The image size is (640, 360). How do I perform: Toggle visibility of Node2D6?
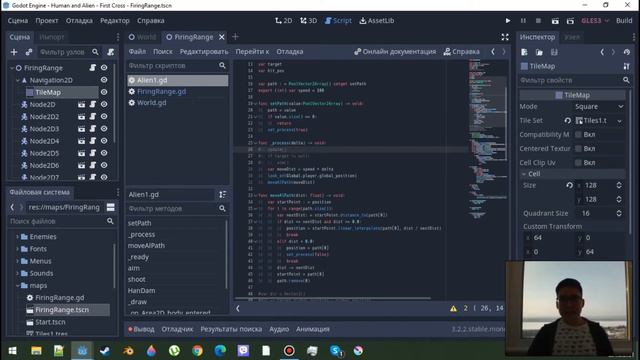tap(104, 165)
